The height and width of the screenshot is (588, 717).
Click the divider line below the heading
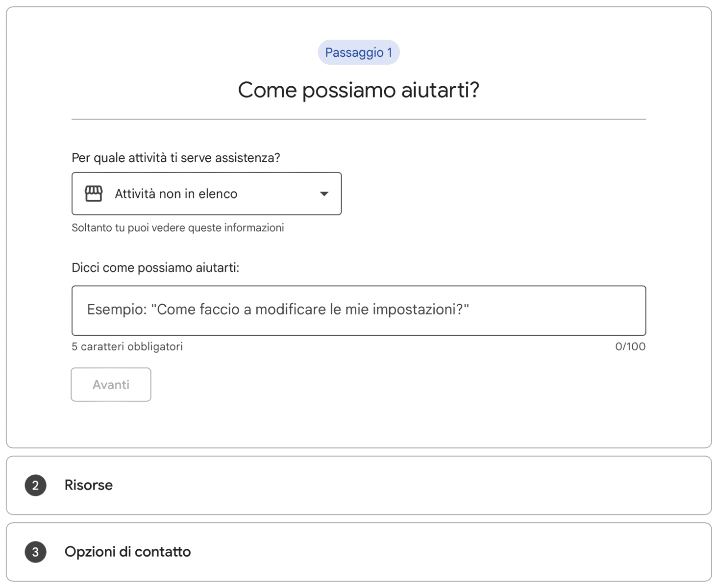point(359,119)
